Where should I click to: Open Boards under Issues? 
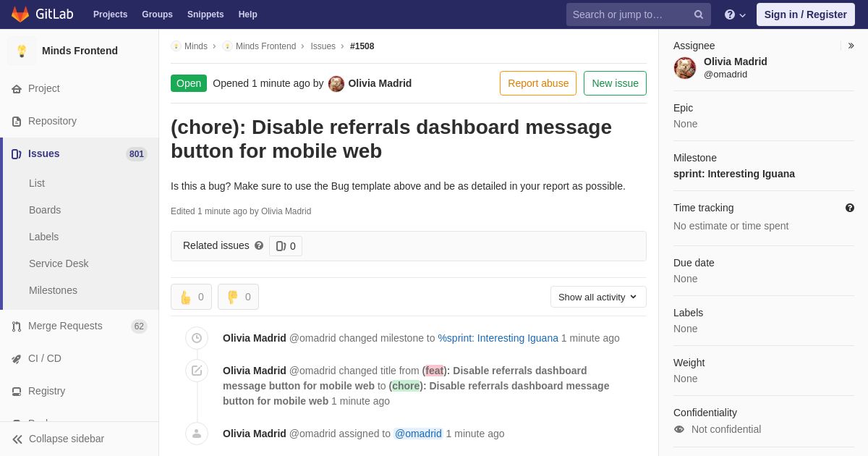point(45,210)
